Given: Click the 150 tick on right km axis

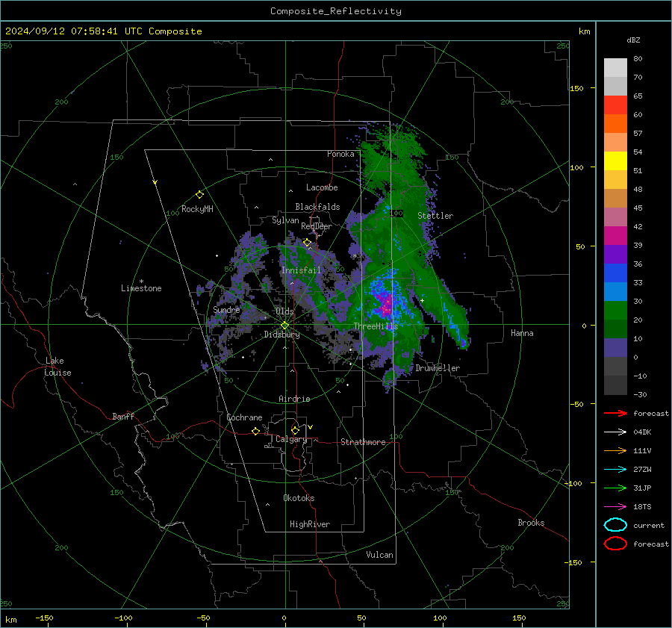Looking at the screenshot, I should pos(576,88).
